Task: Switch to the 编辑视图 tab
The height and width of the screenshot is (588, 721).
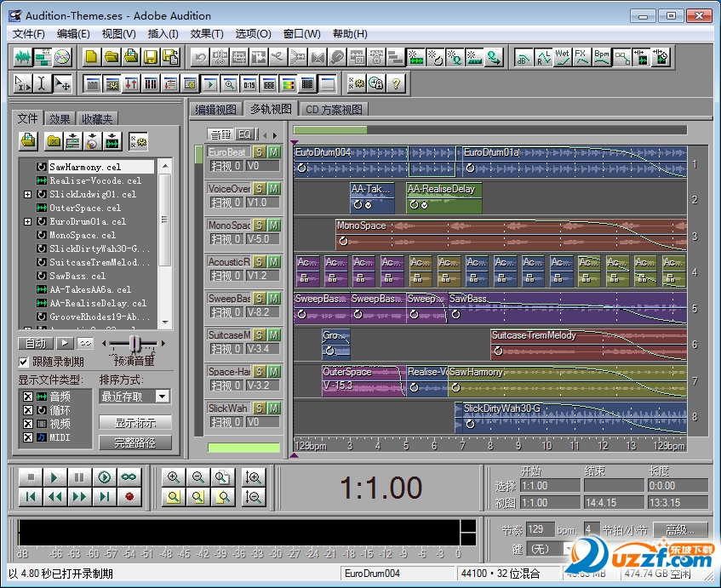Action: 215,110
